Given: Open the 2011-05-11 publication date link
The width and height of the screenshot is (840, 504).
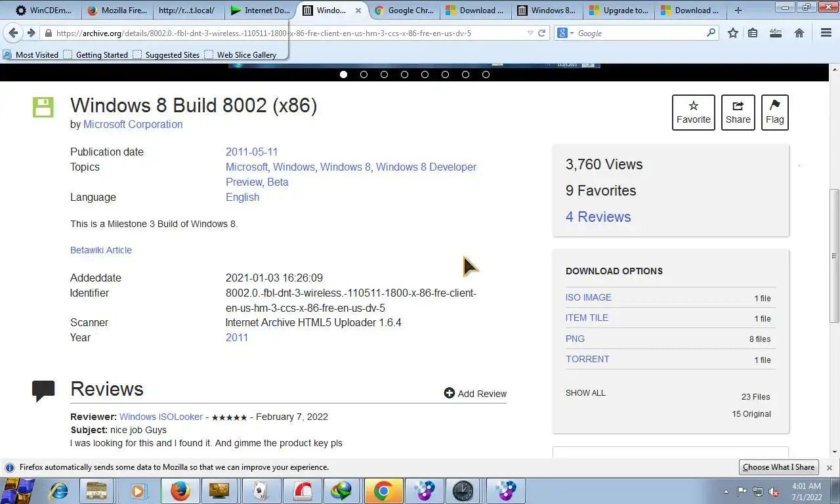Looking at the screenshot, I should [252, 152].
